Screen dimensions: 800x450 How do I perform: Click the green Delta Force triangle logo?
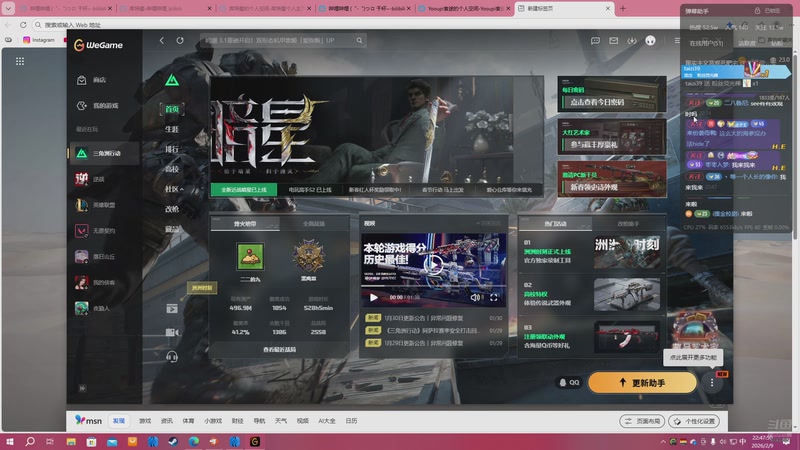(x=172, y=80)
